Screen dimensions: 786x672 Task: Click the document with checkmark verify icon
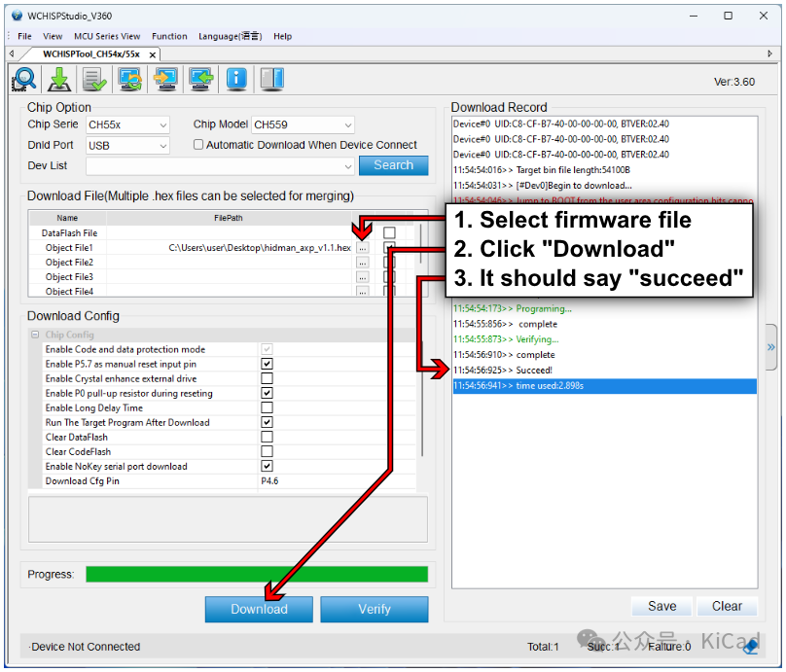click(x=94, y=79)
